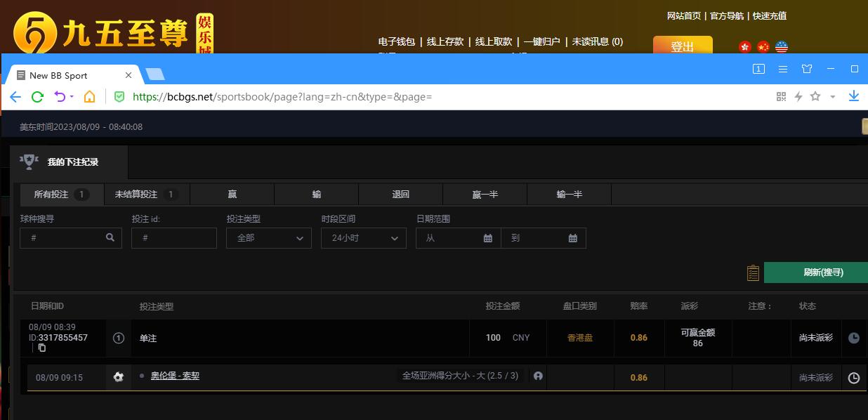This screenshot has width=868, height=420.
Task: Open the browser home page icon
Action: (89, 97)
